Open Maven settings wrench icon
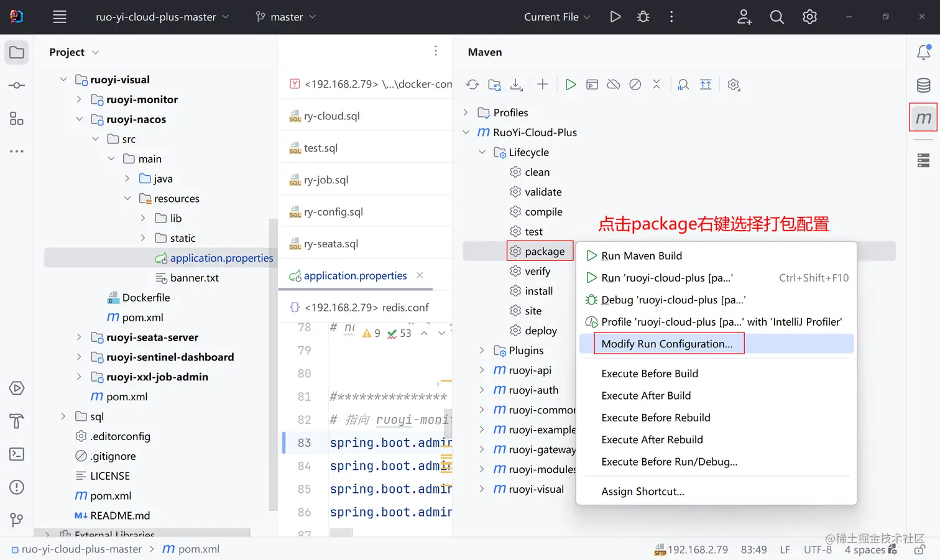The height and width of the screenshot is (560, 940). tap(734, 85)
